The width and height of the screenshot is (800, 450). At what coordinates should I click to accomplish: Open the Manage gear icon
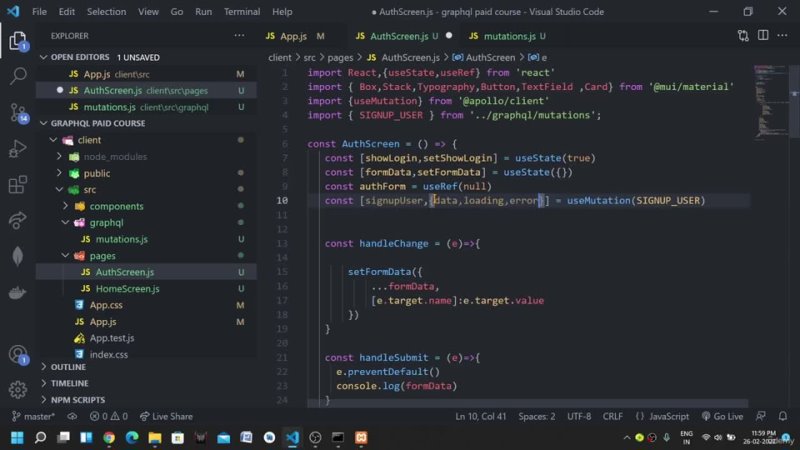(x=18, y=390)
